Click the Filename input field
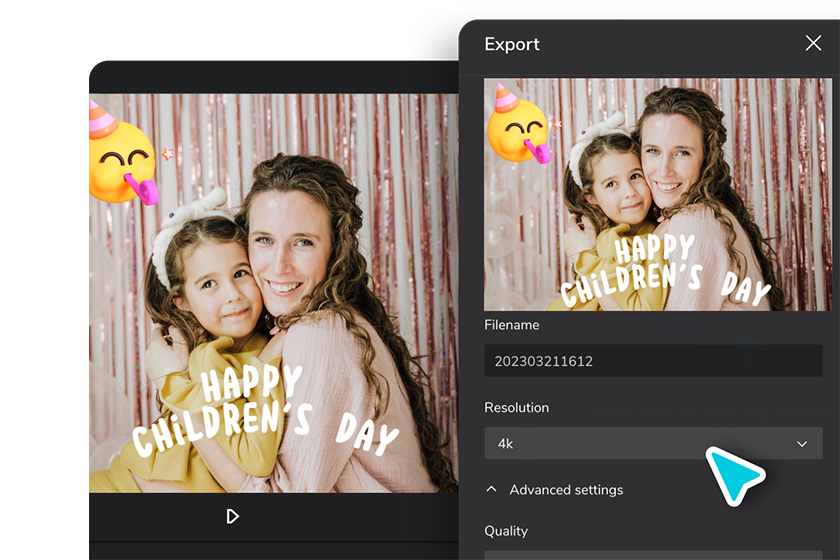This screenshot has height=560, width=840. [x=653, y=361]
